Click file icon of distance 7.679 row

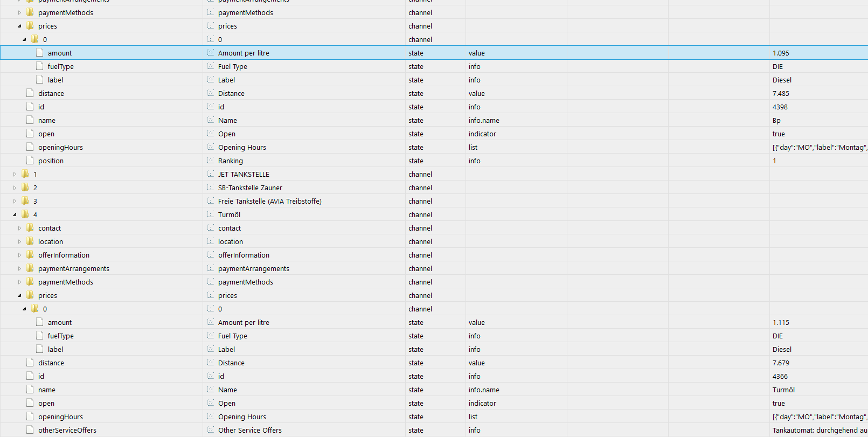click(30, 362)
